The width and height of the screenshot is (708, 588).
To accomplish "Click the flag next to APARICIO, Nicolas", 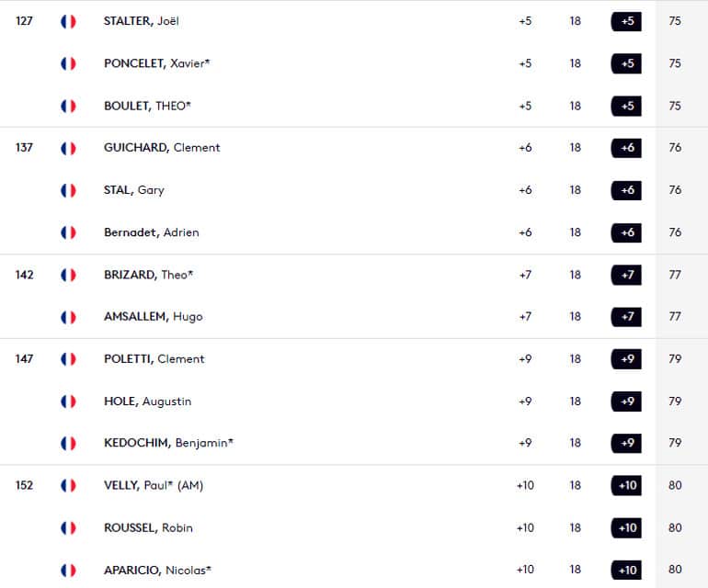I will (68, 571).
